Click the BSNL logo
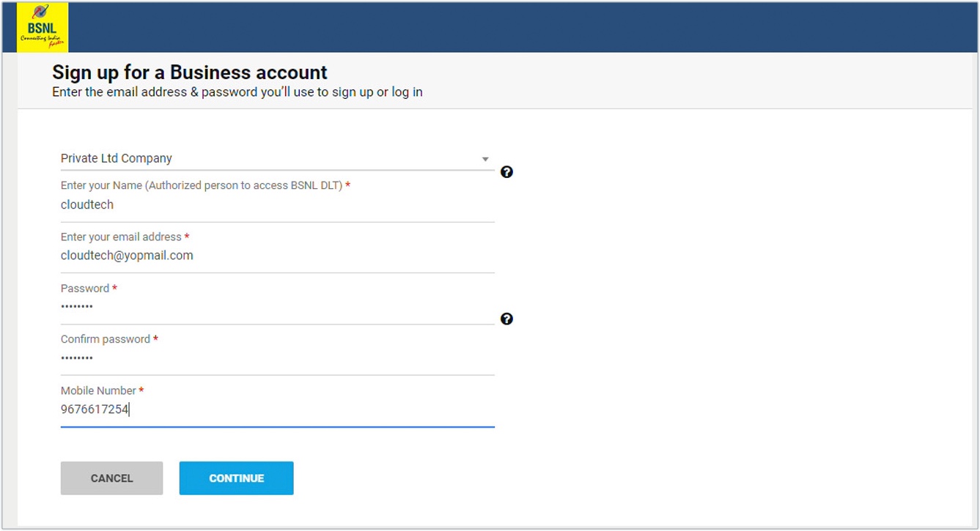This screenshot has height=531, width=980. (x=41, y=26)
